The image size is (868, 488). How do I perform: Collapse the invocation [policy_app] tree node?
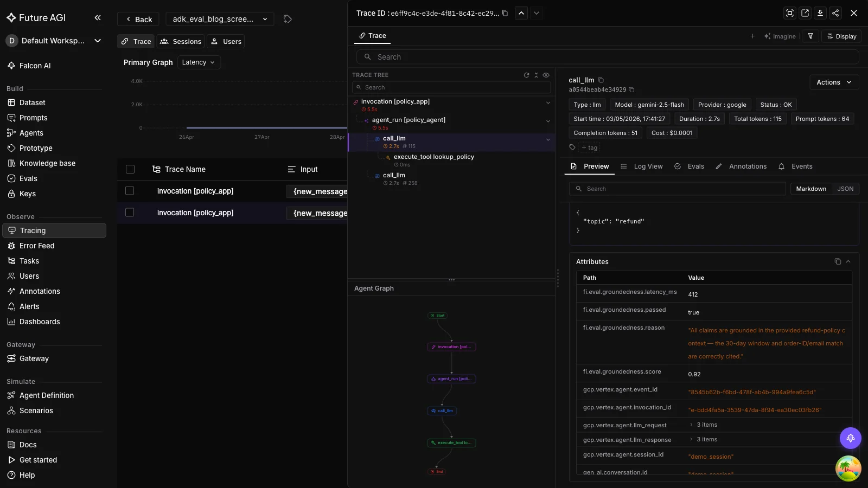[548, 102]
